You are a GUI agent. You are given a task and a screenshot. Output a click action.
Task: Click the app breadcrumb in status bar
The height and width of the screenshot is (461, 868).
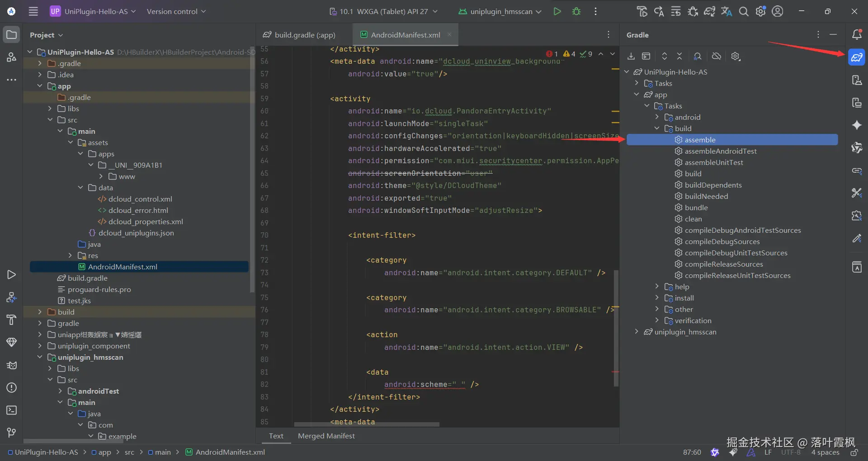tap(104, 452)
